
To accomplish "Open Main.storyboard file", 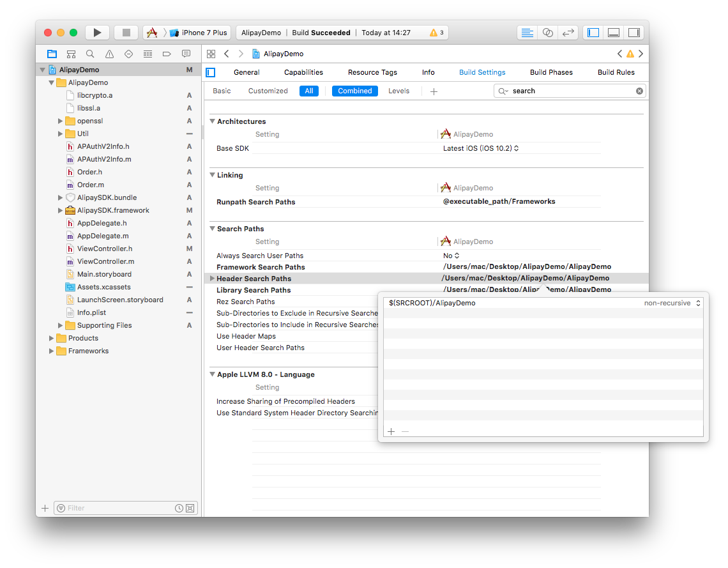I will click(104, 274).
